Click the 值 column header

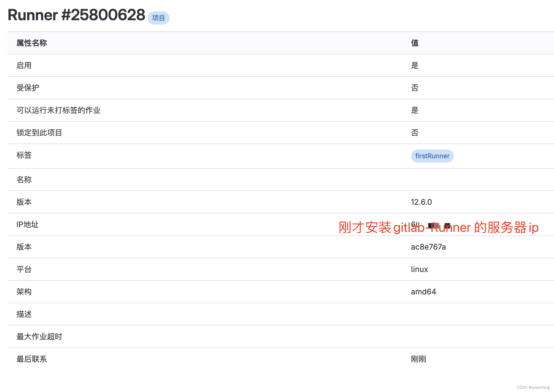(415, 43)
